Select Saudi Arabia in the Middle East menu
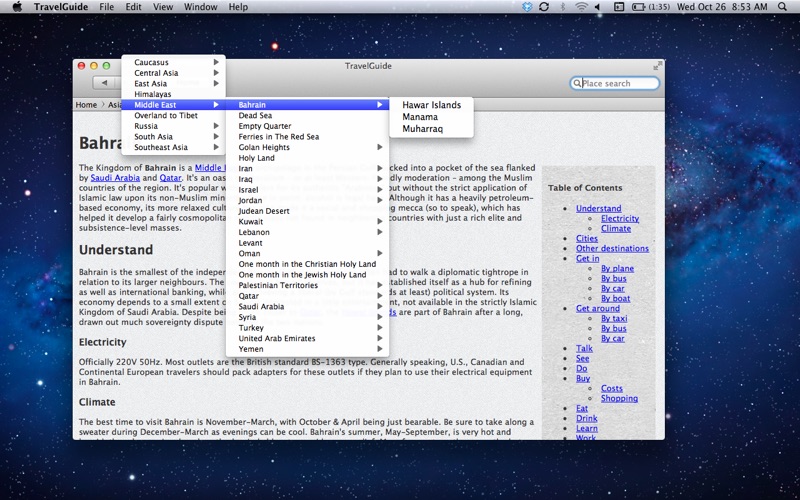This screenshot has height=500, width=800. click(308, 307)
